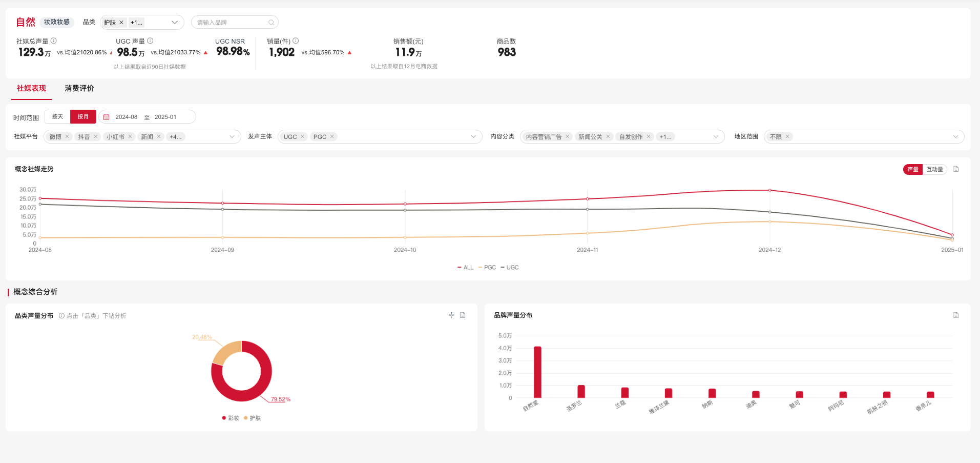This screenshot has height=463, width=980.
Task: Expand 发声主体 dropdown arrow
Action: [474, 137]
